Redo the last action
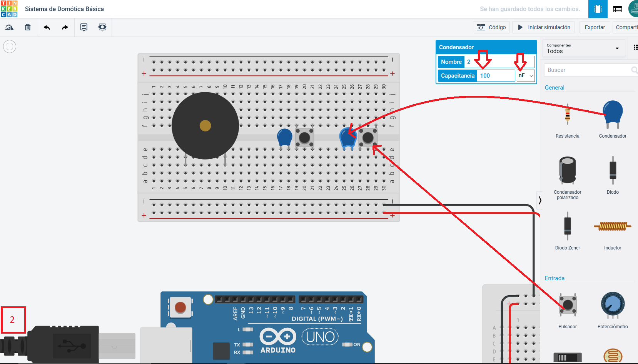Screen dimensions: 638x364 pyautogui.click(x=65, y=27)
